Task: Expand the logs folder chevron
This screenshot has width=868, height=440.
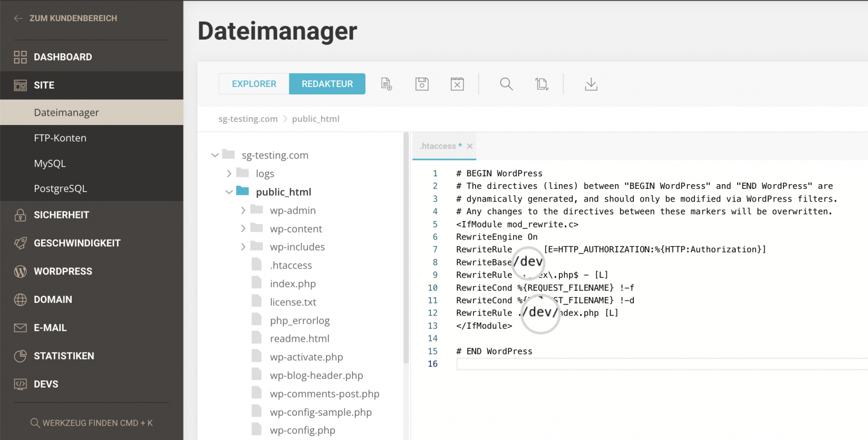Action: [x=229, y=173]
